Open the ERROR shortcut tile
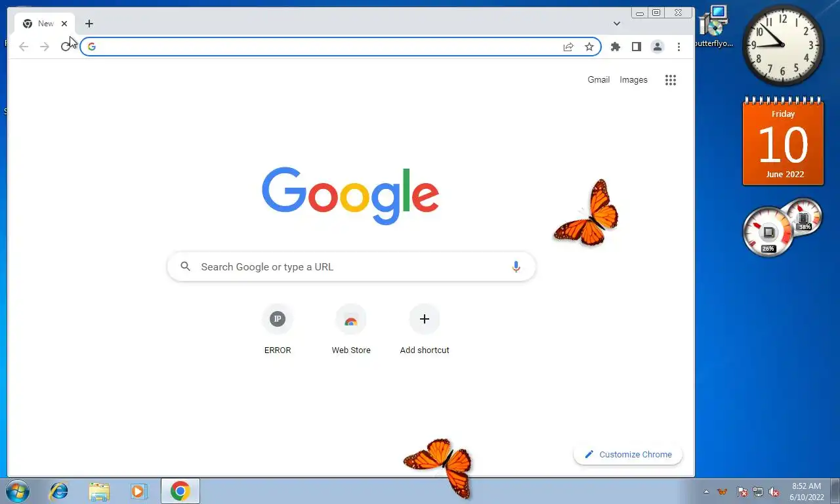 pyautogui.click(x=278, y=329)
